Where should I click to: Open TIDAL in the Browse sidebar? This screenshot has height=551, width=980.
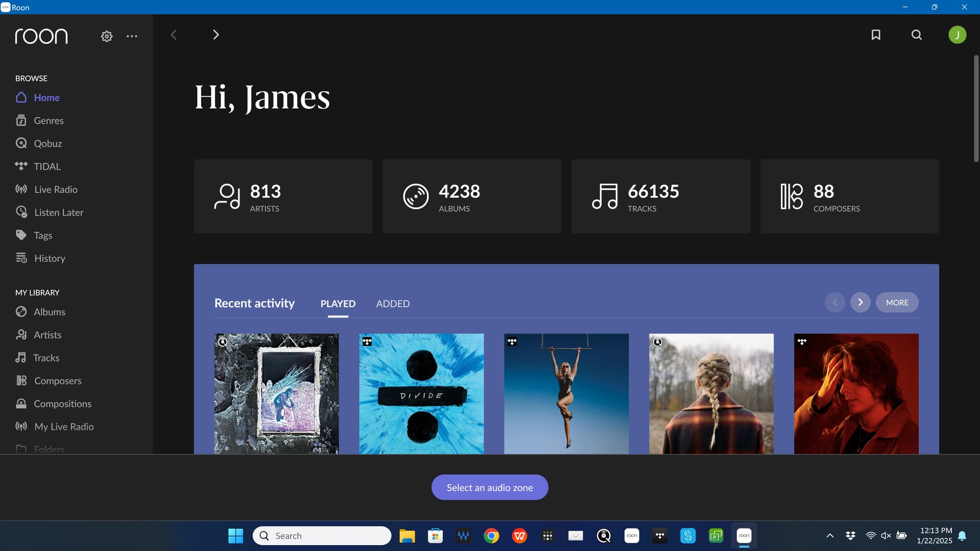[x=47, y=166]
